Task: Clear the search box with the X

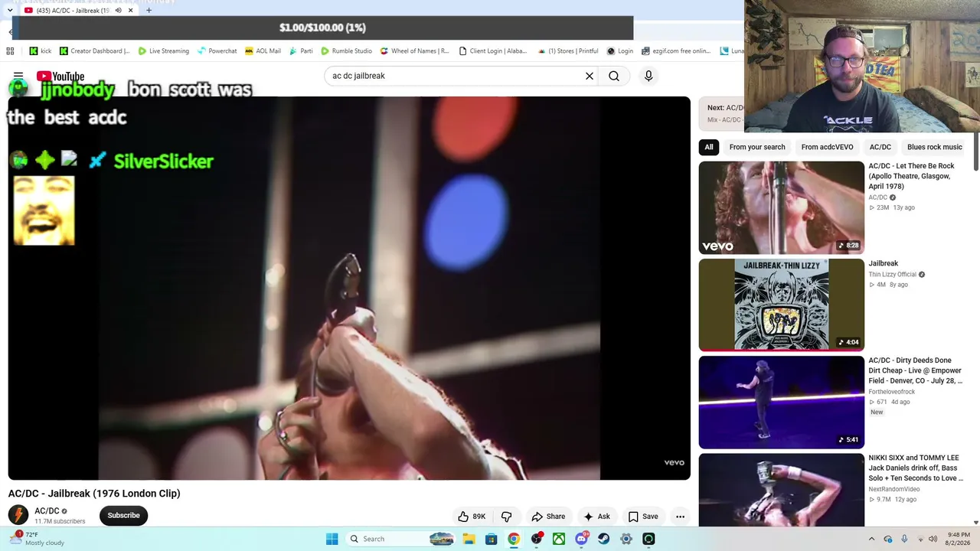Action: [590, 76]
